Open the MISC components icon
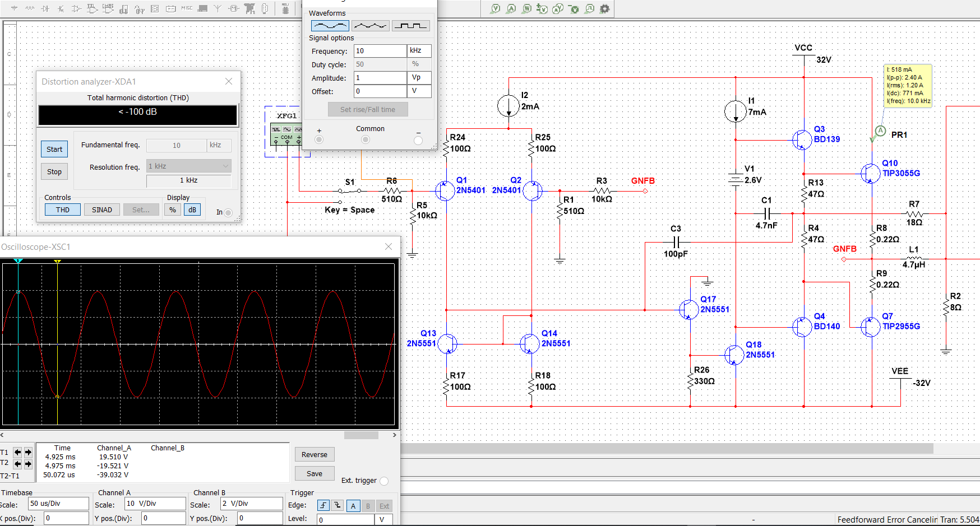This screenshot has width=980, height=526. [187, 8]
